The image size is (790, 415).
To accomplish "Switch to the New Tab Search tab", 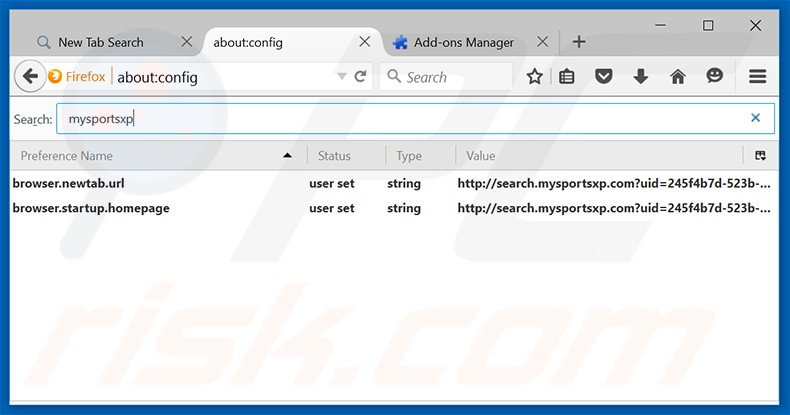I will click(100, 42).
